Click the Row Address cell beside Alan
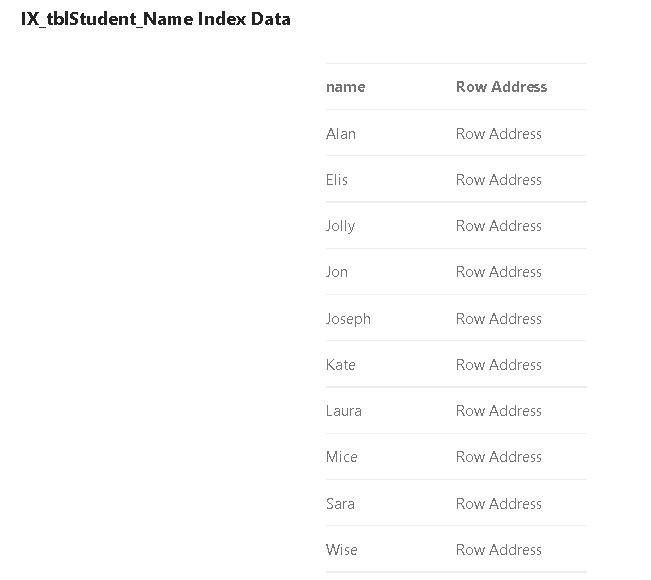Image resolution: width=651 pixels, height=580 pixels. point(499,134)
